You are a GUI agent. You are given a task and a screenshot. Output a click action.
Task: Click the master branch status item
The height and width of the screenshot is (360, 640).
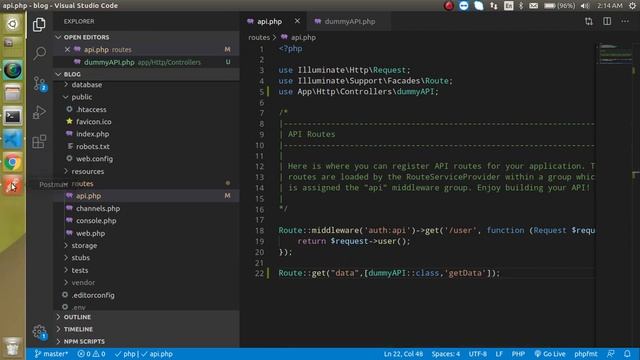(51, 354)
